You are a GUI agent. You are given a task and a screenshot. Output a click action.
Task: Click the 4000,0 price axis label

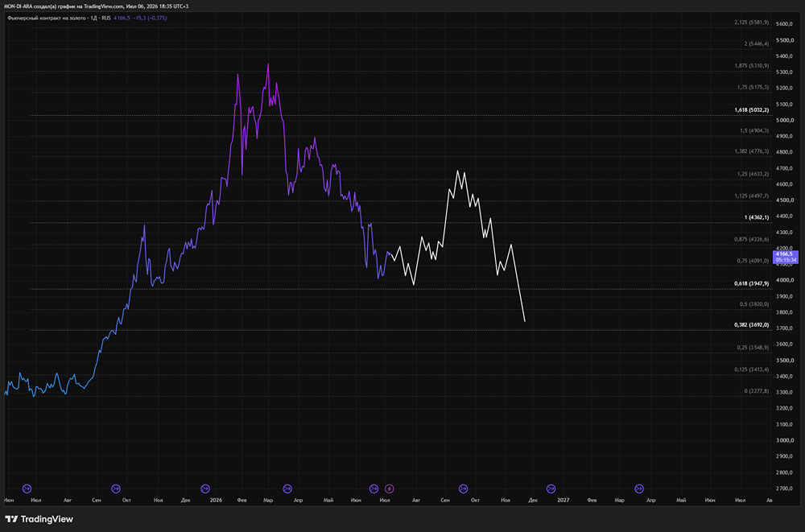click(785, 280)
